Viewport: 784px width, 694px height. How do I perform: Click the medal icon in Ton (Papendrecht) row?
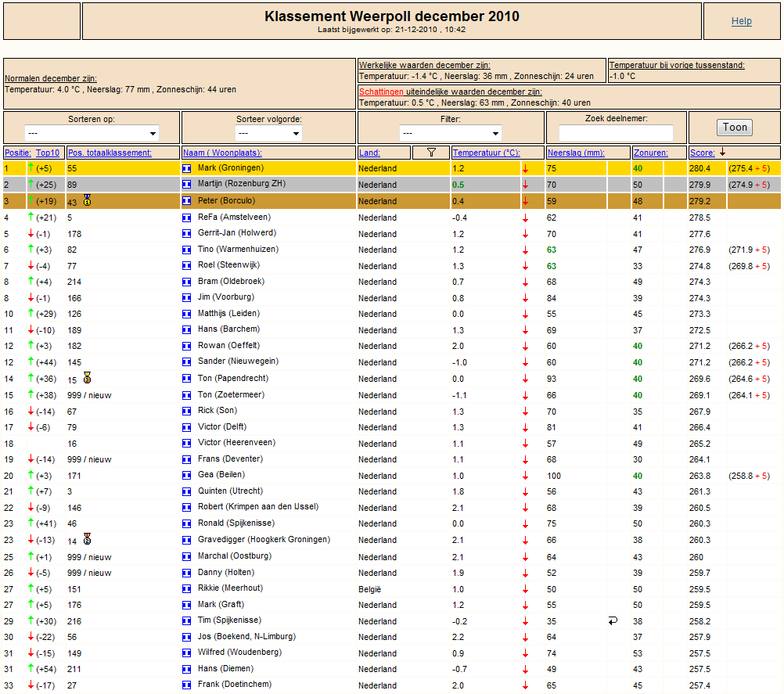pyautogui.click(x=88, y=378)
